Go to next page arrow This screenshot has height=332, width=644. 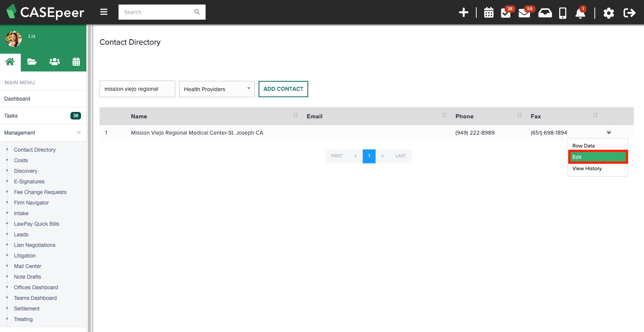[383, 156]
